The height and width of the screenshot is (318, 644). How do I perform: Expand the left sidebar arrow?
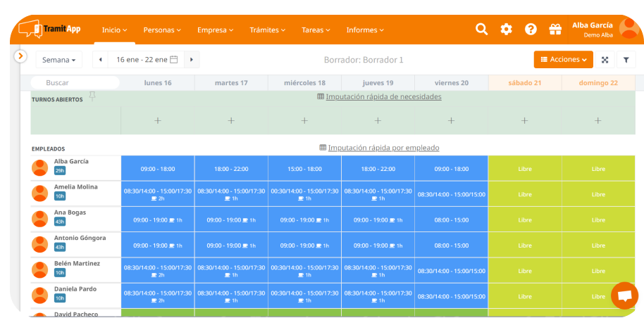(20, 56)
